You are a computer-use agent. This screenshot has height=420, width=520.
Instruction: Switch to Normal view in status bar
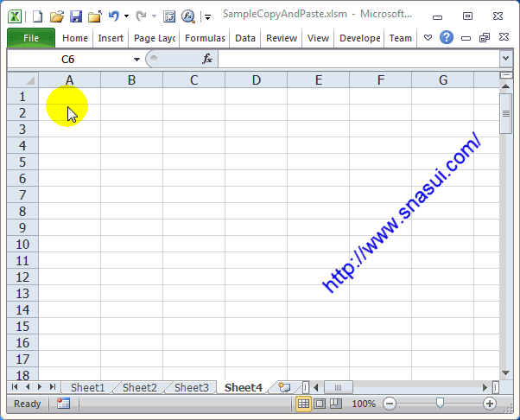point(303,404)
